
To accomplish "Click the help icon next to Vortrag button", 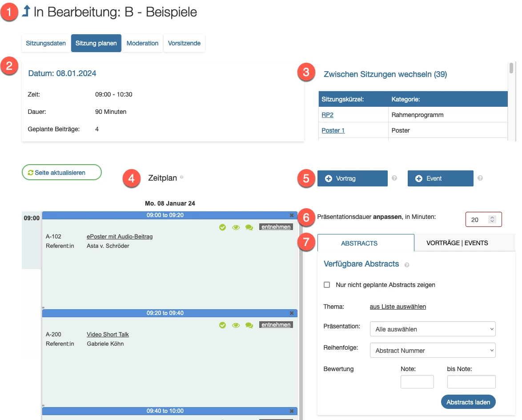I will coord(394,178).
